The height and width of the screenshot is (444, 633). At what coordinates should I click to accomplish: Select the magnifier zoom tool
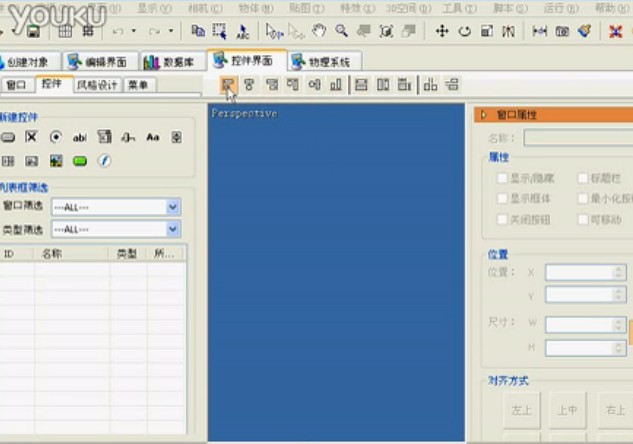coord(342,31)
